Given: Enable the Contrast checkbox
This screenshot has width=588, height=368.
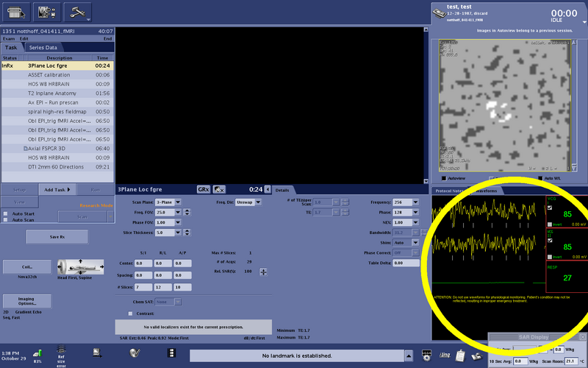Looking at the screenshot, I should coord(130,314).
